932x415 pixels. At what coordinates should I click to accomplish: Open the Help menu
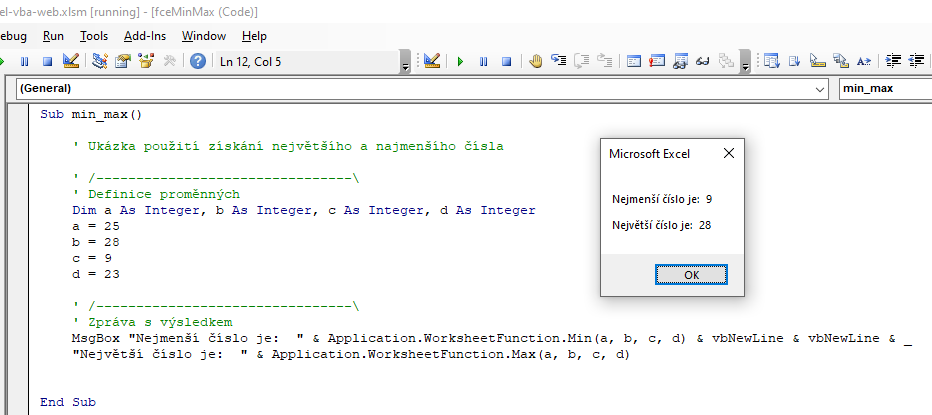(254, 36)
